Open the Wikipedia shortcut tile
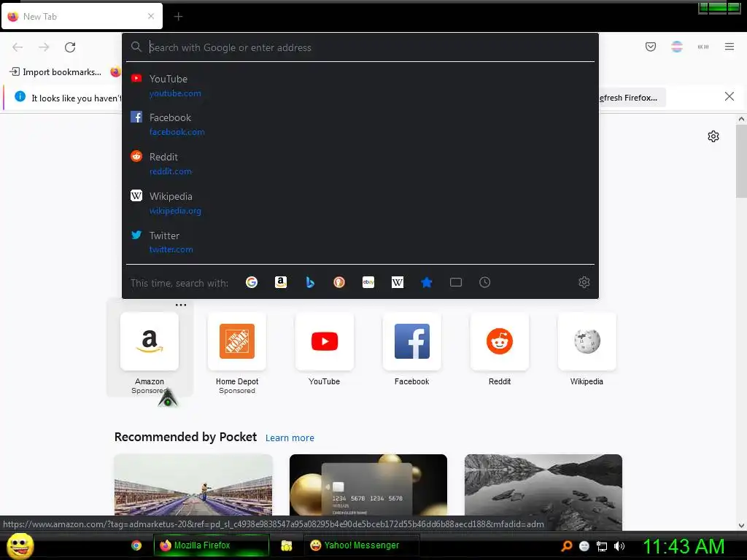 coord(587,341)
